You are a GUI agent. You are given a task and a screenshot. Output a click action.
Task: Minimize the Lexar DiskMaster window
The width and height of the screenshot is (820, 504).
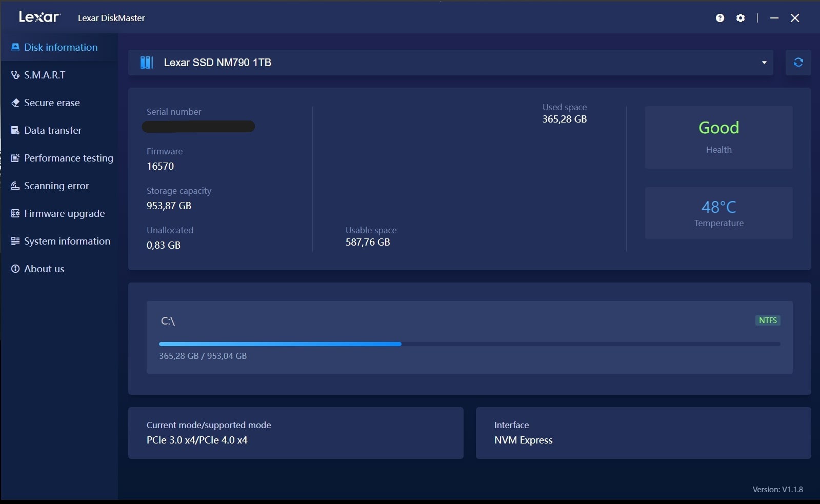[x=774, y=18]
